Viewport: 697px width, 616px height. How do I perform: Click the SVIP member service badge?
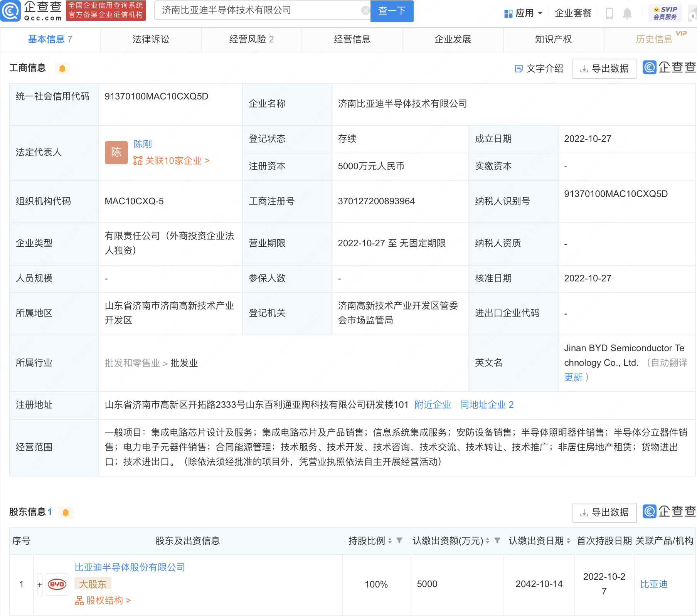(x=665, y=13)
